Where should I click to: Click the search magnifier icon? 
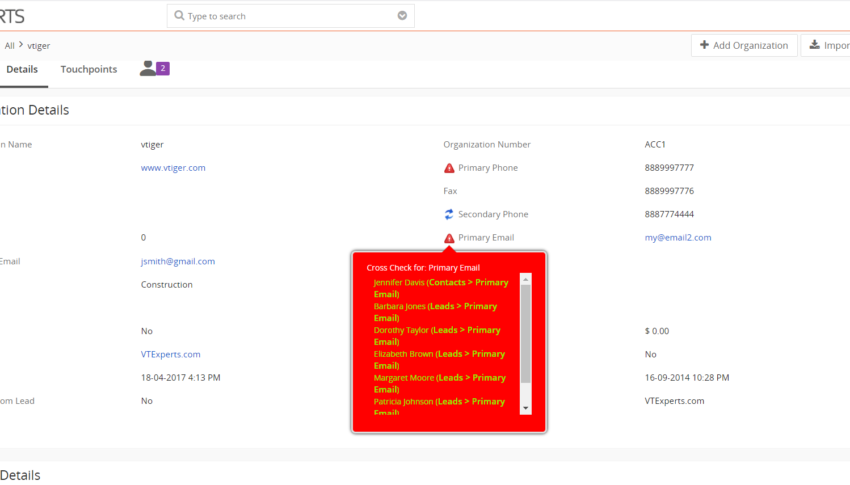[x=179, y=16]
